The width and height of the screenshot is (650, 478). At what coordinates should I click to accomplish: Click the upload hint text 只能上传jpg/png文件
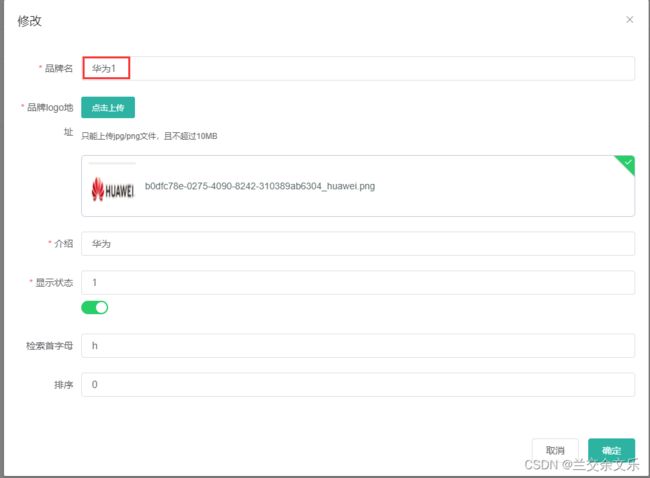(149, 136)
